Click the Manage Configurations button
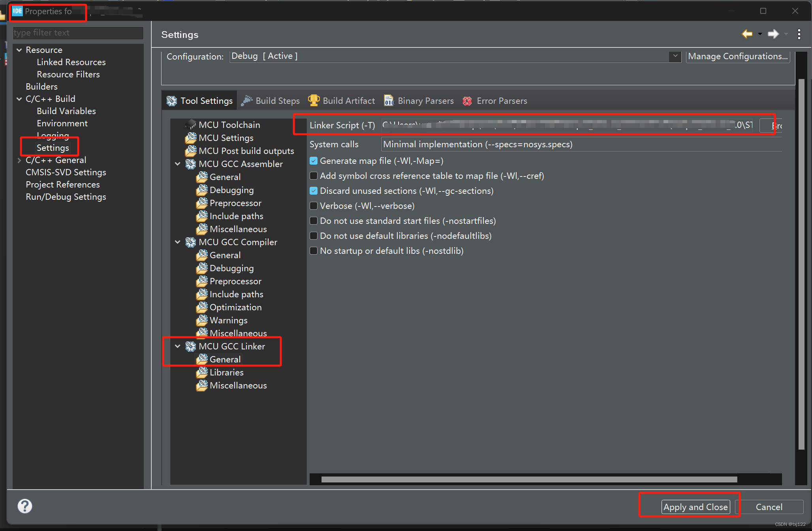Screen dimensions: 812x531 coord(737,56)
